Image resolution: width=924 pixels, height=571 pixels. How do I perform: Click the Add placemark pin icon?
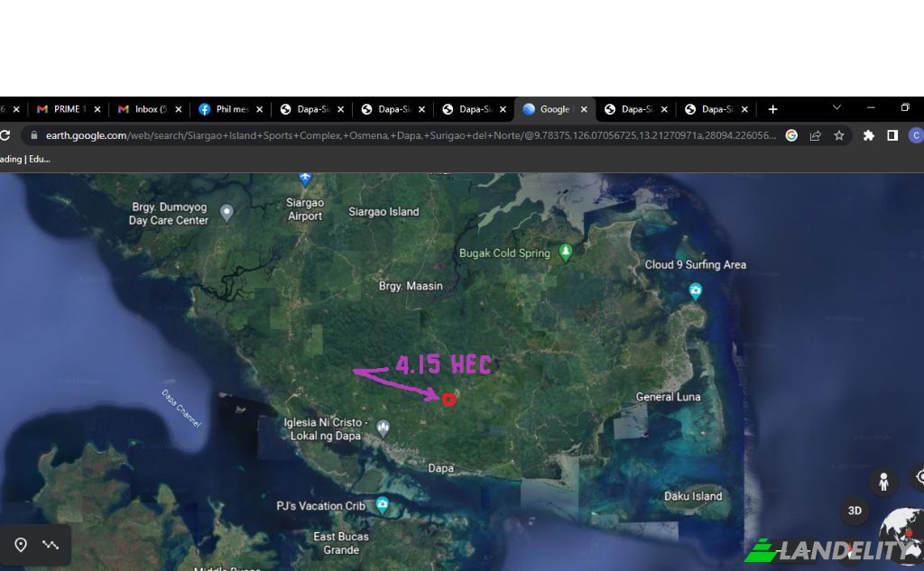click(x=21, y=545)
